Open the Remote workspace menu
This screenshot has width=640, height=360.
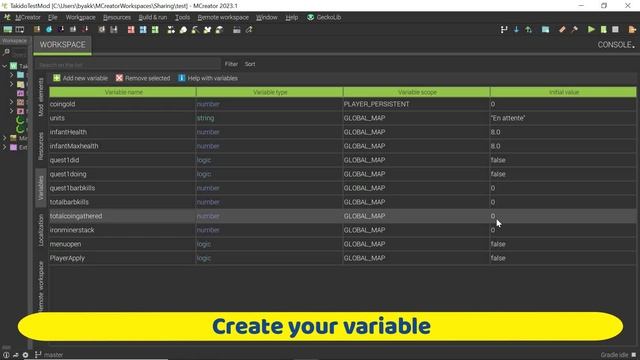[223, 17]
